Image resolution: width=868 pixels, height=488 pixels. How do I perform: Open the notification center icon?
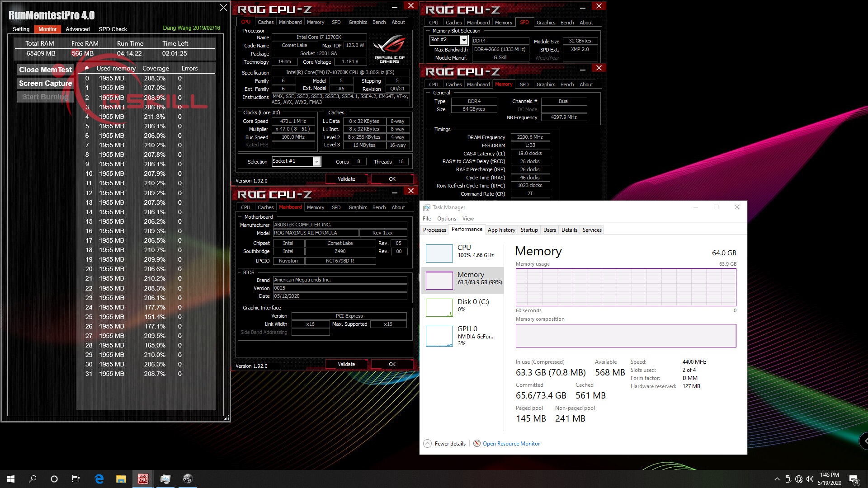pyautogui.click(x=854, y=479)
